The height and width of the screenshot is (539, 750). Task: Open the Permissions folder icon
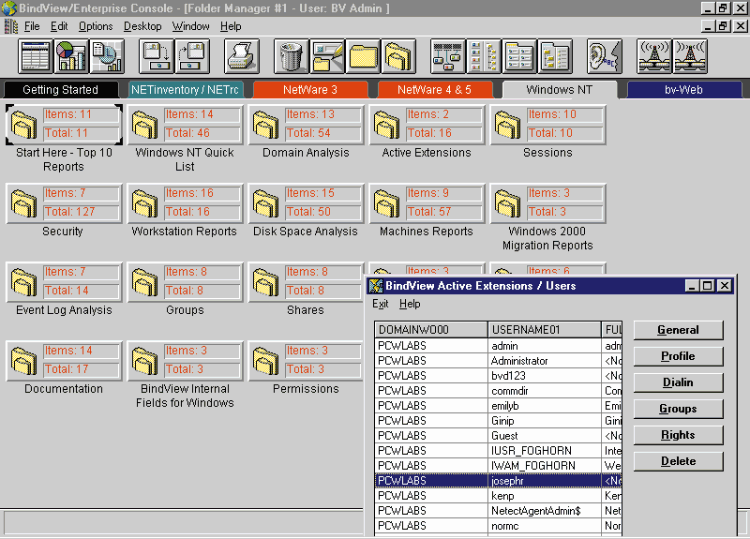(x=265, y=361)
